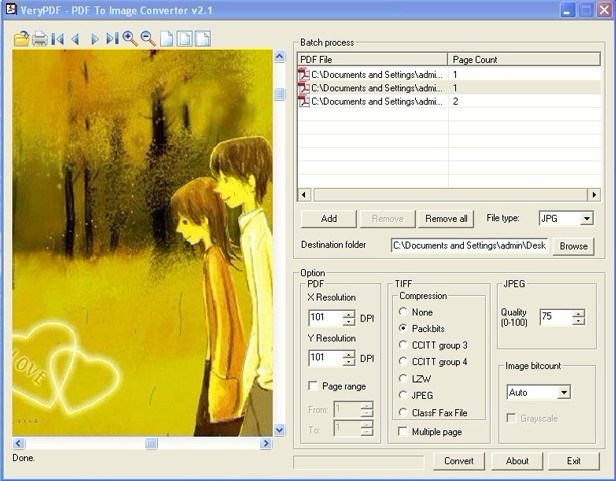The image size is (616, 481).
Task: Start conversion with Convert button
Action: tap(459, 461)
